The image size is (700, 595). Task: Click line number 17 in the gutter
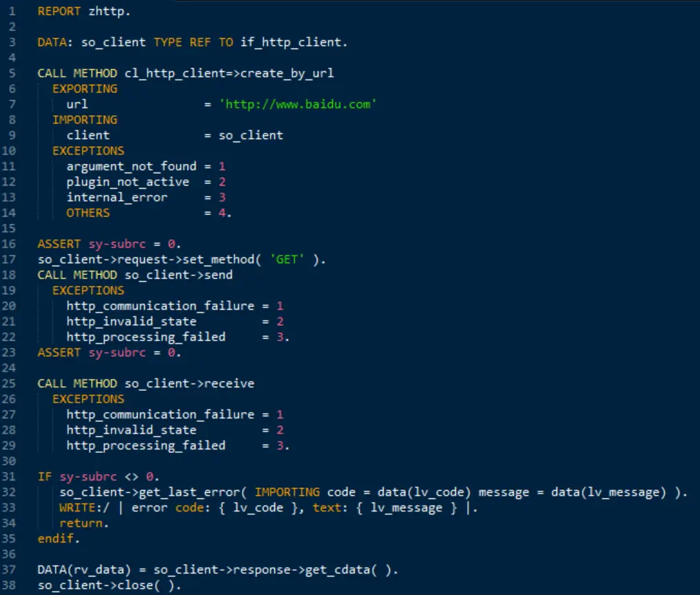click(x=8, y=259)
